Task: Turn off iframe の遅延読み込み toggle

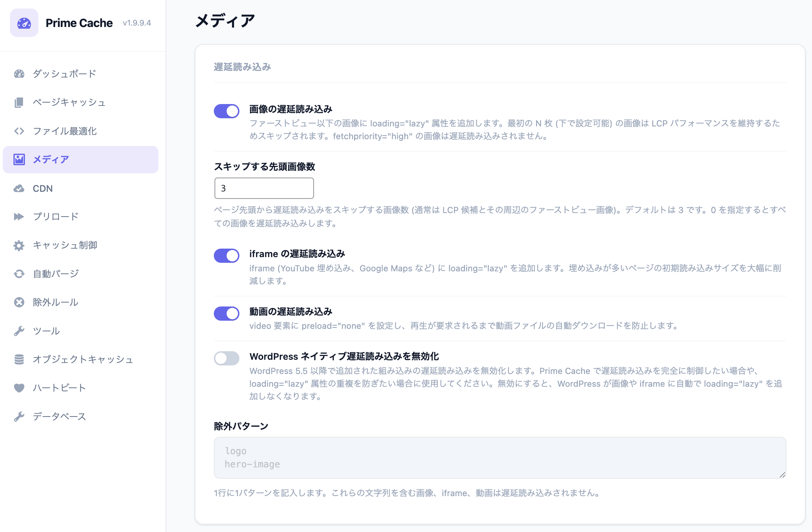Action: click(x=227, y=256)
